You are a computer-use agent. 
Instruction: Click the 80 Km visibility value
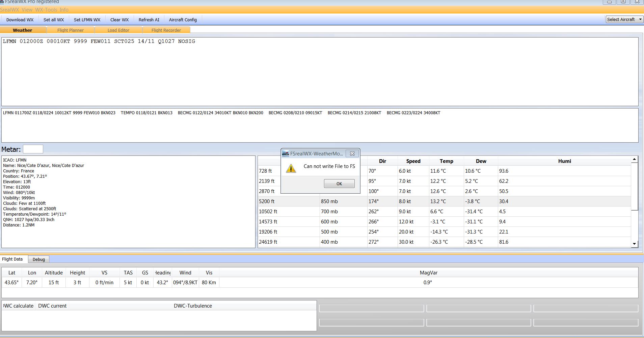pyautogui.click(x=209, y=283)
